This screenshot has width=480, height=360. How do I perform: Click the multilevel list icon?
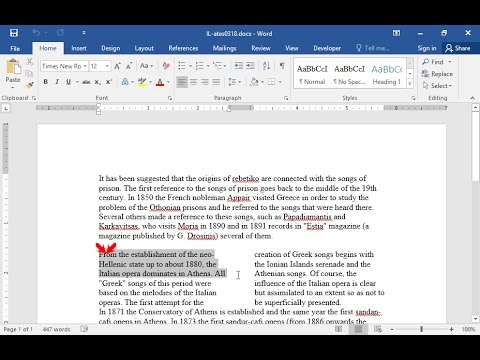217,66
